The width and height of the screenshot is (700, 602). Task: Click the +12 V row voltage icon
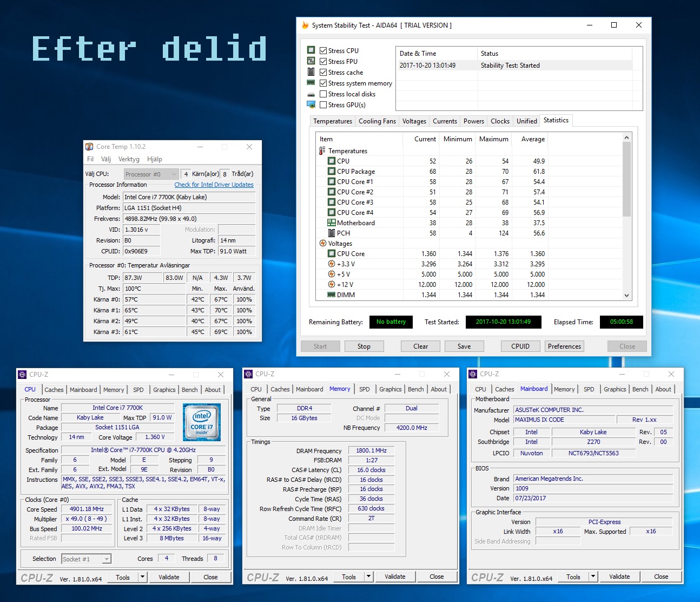tap(332, 284)
